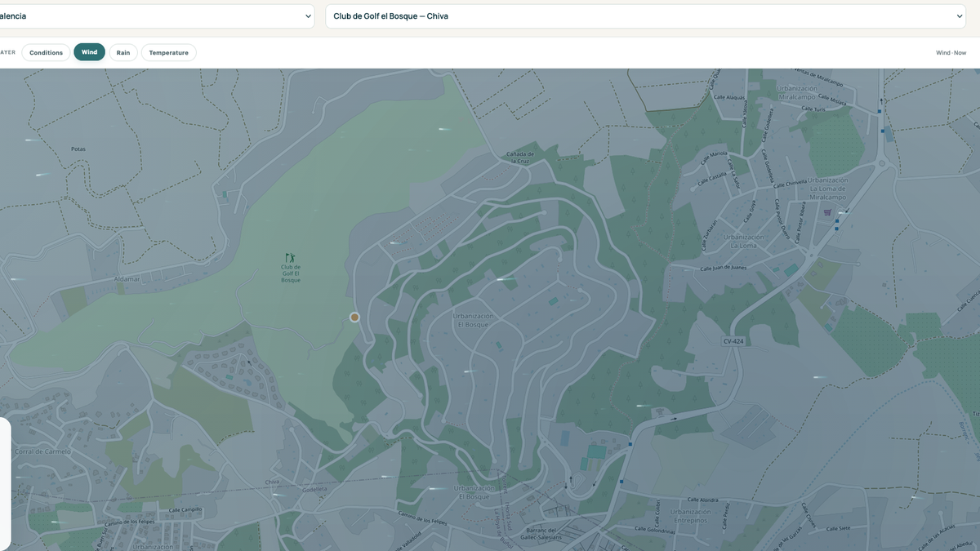This screenshot has height=551, width=980.
Task: Click the Cañada de la Cruz map label
Action: coord(520,158)
